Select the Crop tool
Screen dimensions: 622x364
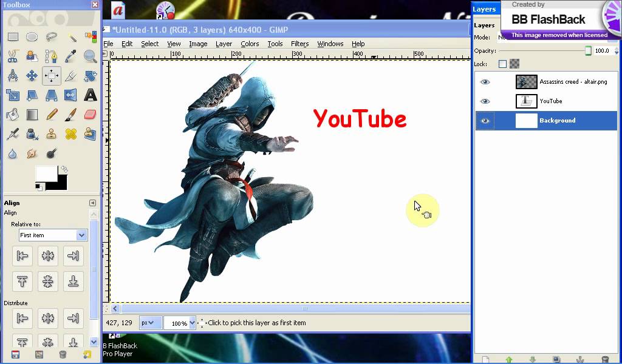(71, 76)
